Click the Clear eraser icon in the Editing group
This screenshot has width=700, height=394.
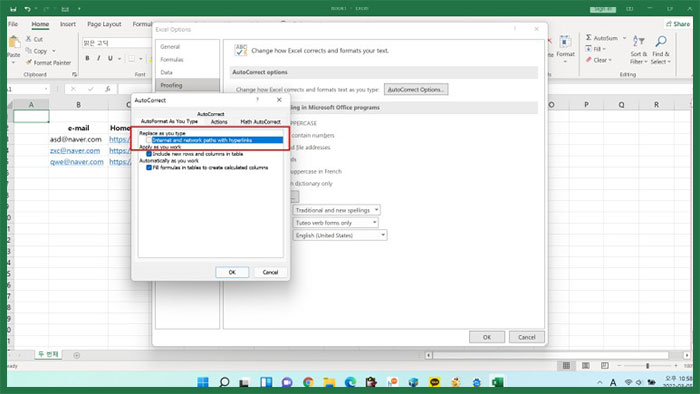(589, 60)
